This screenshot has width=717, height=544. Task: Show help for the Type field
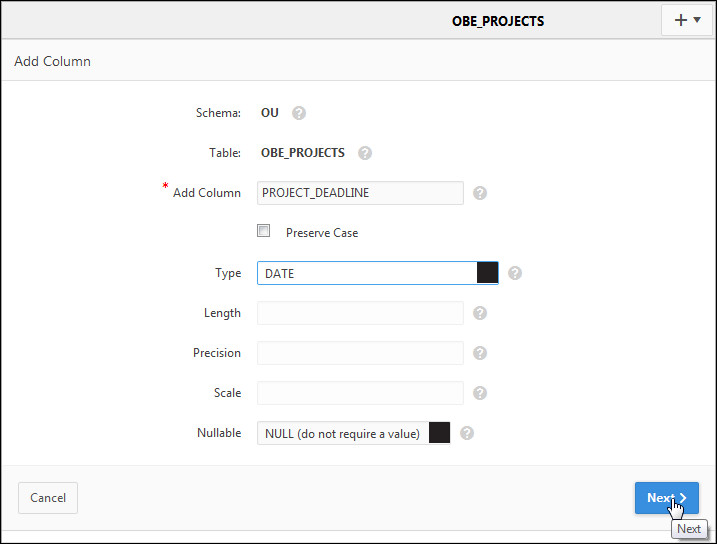tap(515, 273)
